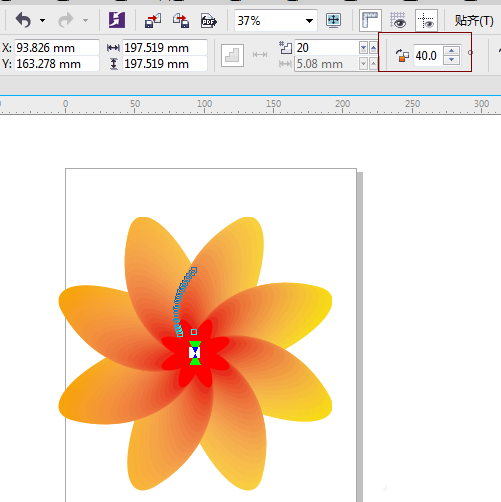Viewport: 501px width, 502px height.
Task: Click the Import file icon
Action: [153, 21]
